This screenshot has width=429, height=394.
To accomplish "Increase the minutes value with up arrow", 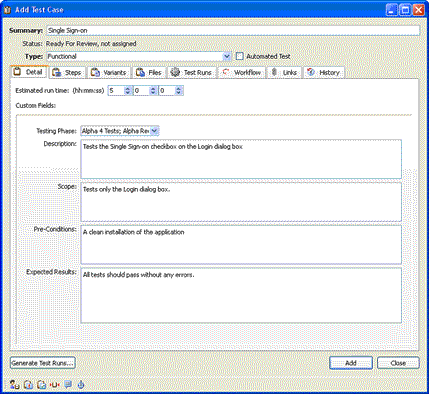I will [x=153, y=89].
